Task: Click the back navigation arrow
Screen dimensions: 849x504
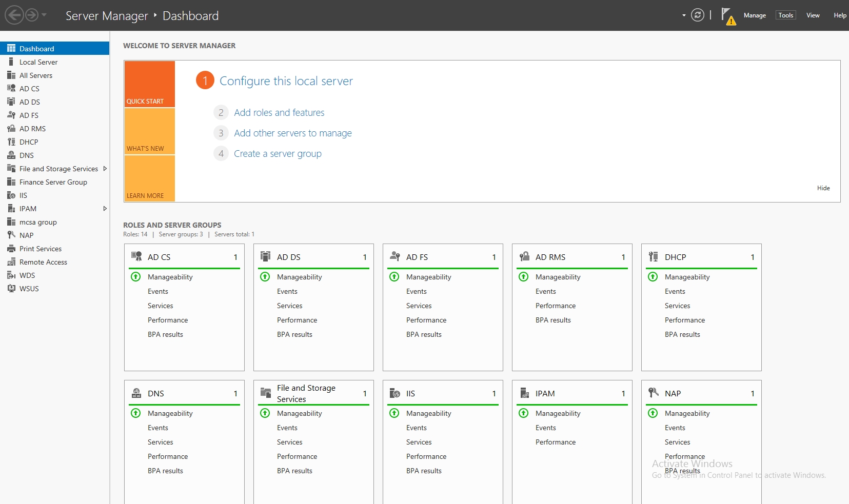Action: (14, 15)
